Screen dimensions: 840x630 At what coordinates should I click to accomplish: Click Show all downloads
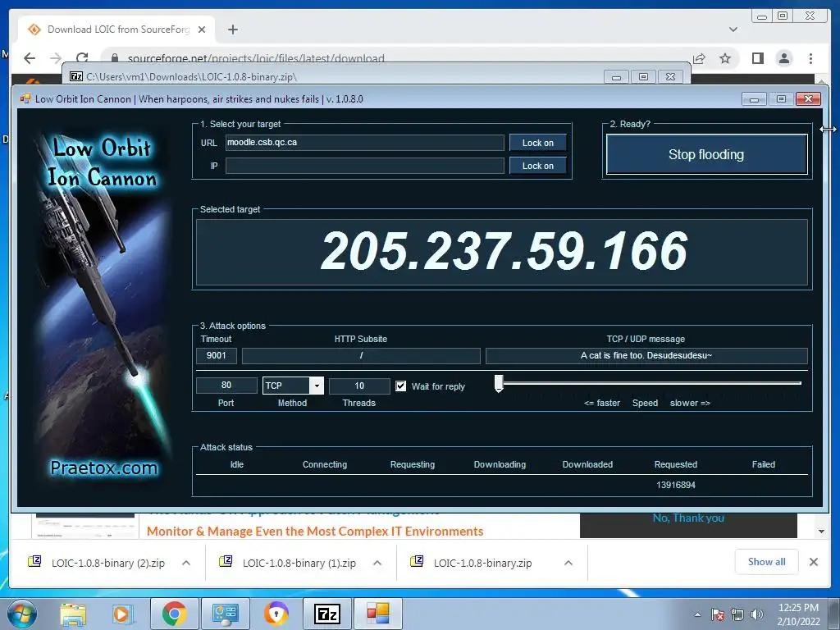point(767,562)
